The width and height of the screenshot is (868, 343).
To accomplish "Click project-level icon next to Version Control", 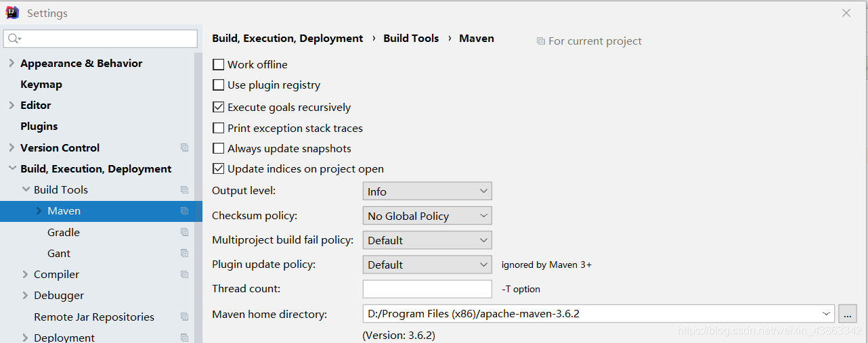I will [184, 147].
